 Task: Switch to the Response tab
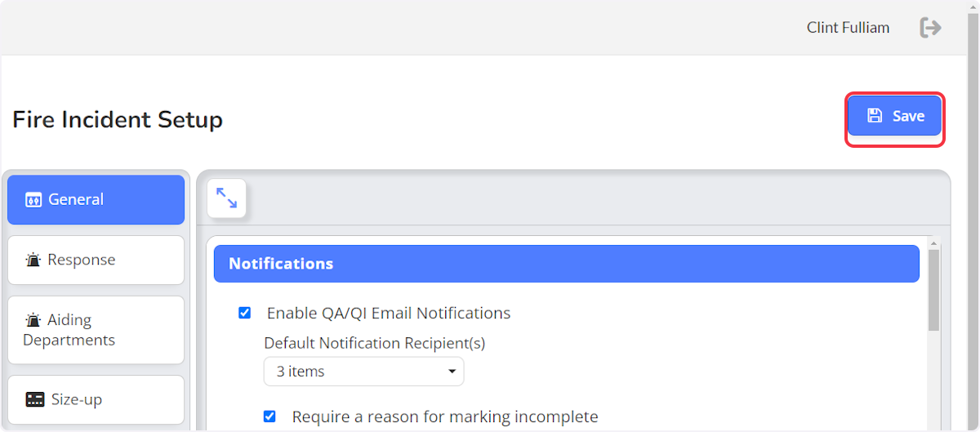click(x=96, y=260)
